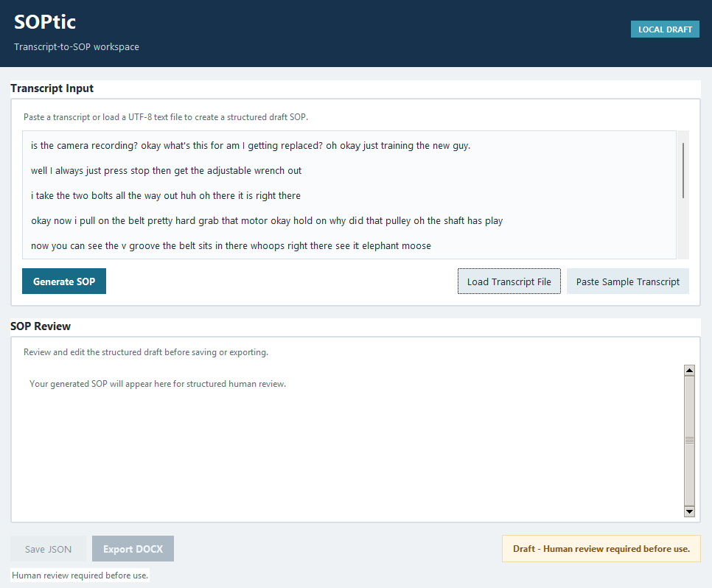Screen dimensions: 712x588
Task: Click the SOP Review scrollbar down arrow
Action: coord(689,511)
